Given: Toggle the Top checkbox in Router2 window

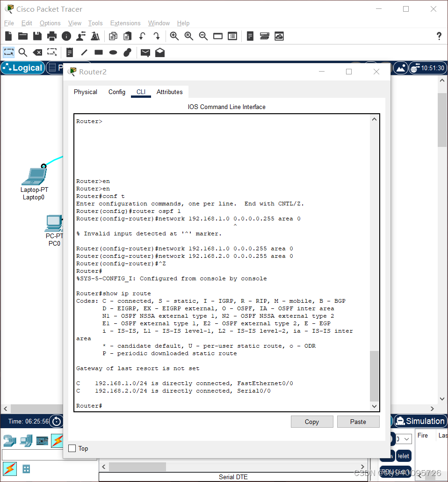Looking at the screenshot, I should tap(72, 448).
